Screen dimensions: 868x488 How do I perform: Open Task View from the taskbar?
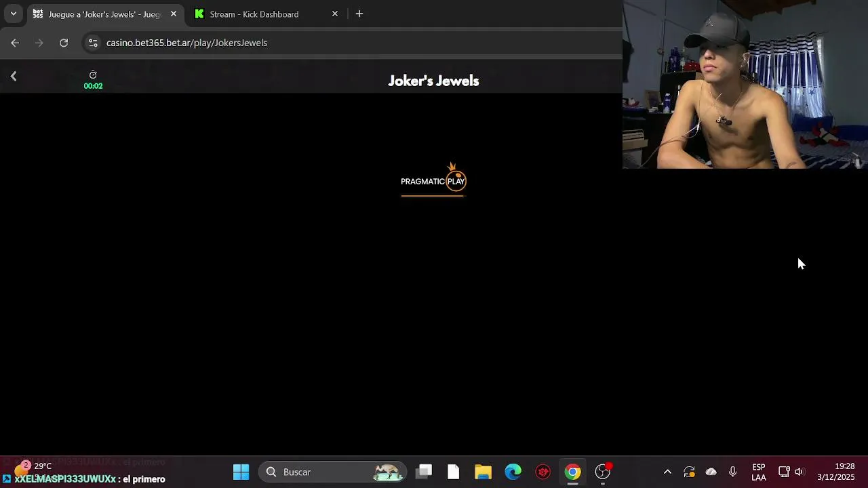point(424,472)
